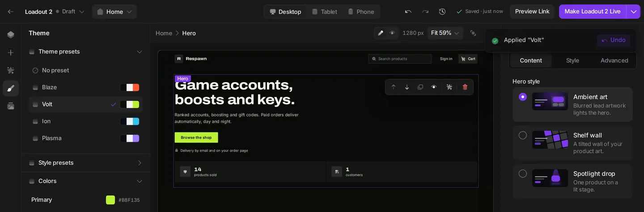644x212 pixels.
Task: Expand the Style presets section
Action: [140, 163]
